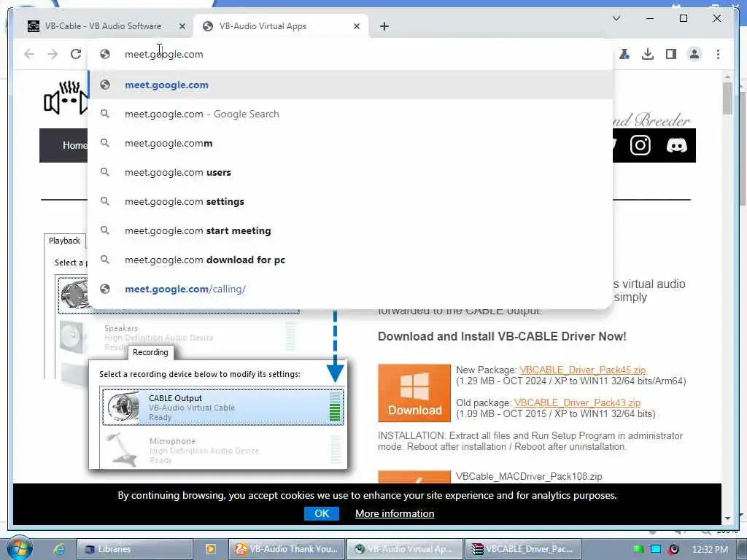Click the VB-Audio speaker logo

click(x=66, y=98)
